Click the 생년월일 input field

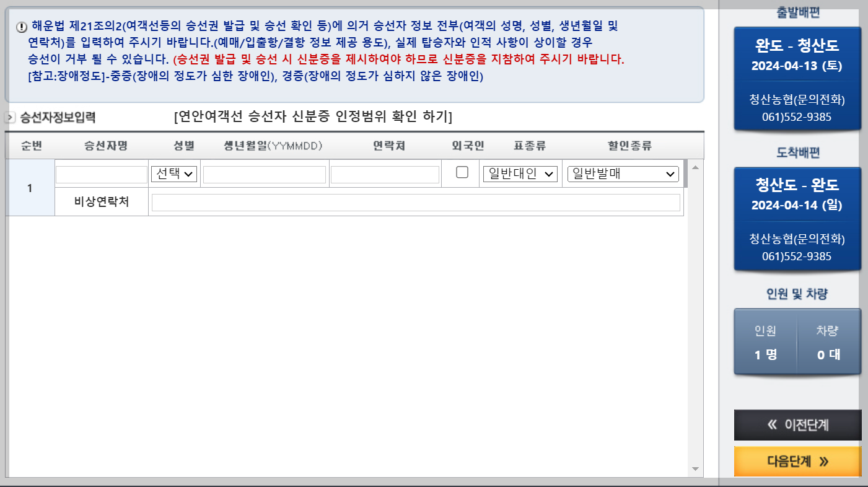point(265,175)
